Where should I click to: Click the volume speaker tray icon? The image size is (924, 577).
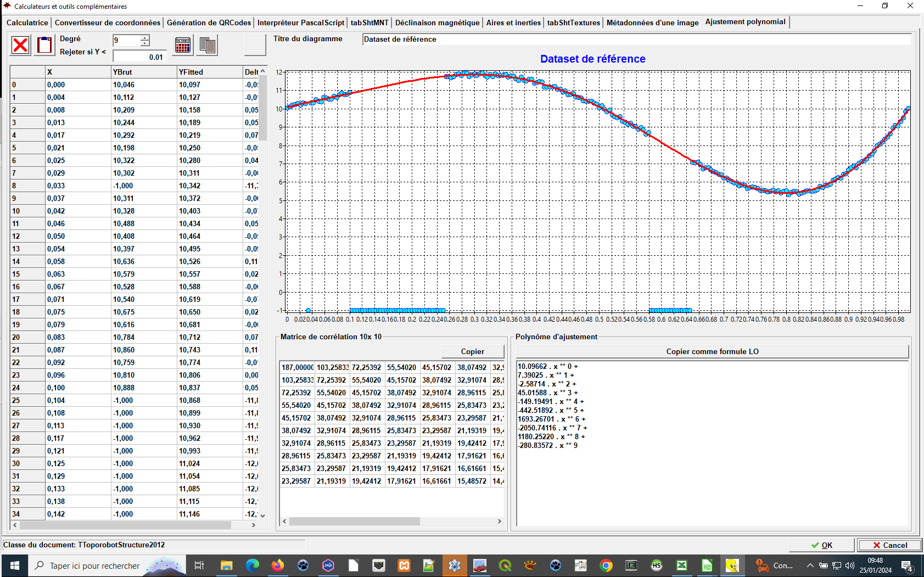(x=850, y=565)
